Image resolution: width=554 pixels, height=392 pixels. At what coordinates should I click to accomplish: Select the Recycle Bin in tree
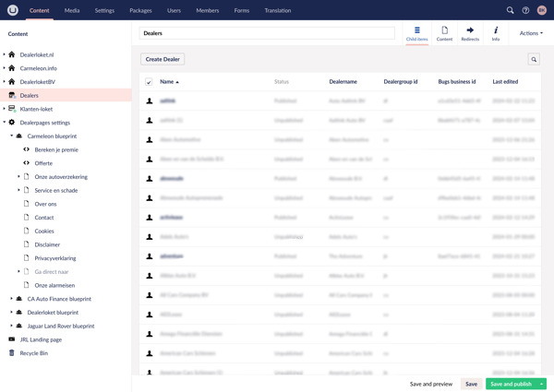pos(34,352)
